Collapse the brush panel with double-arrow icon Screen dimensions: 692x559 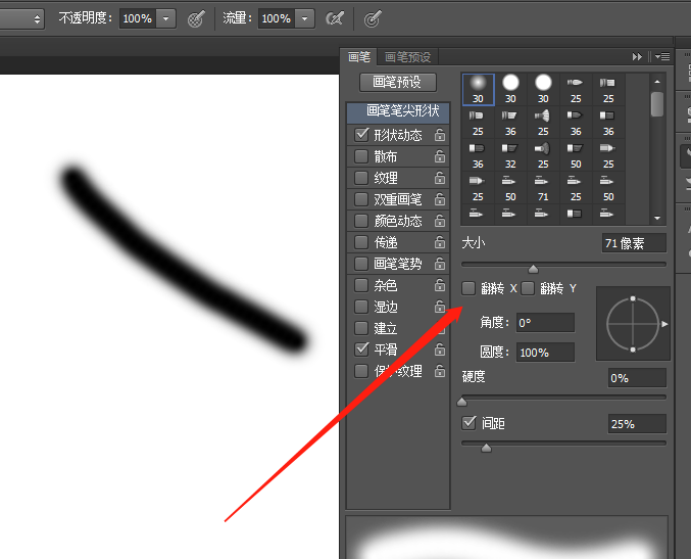coord(637,57)
